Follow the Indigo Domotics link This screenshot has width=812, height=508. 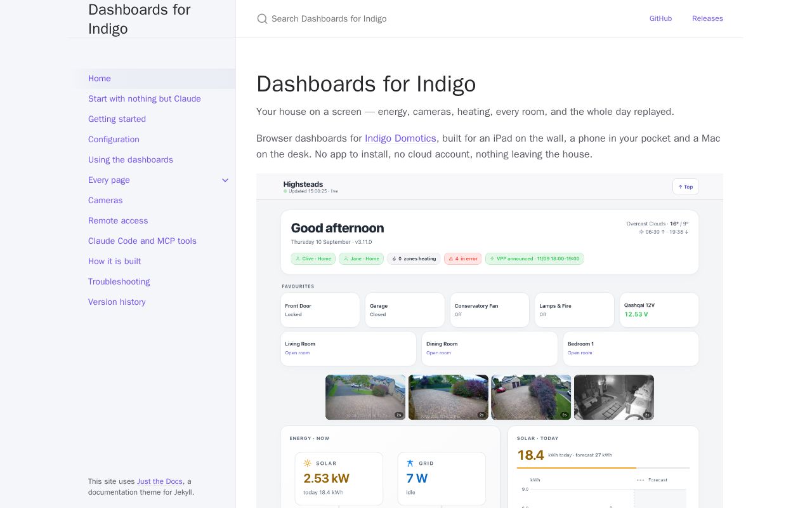400,138
